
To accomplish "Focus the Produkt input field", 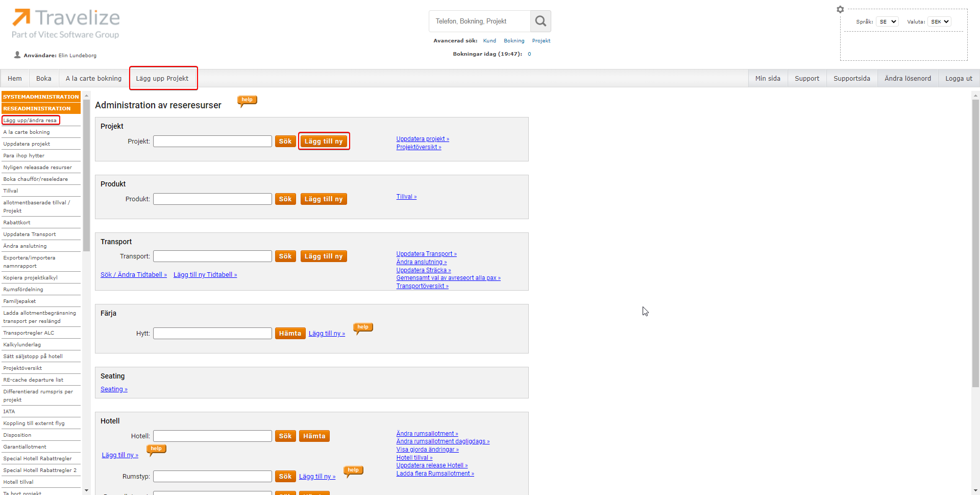I will point(212,199).
